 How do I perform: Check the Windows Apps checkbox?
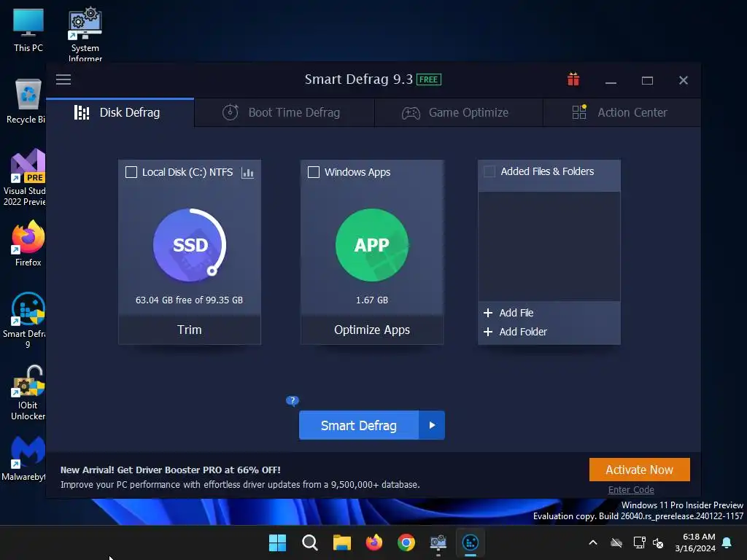click(314, 172)
